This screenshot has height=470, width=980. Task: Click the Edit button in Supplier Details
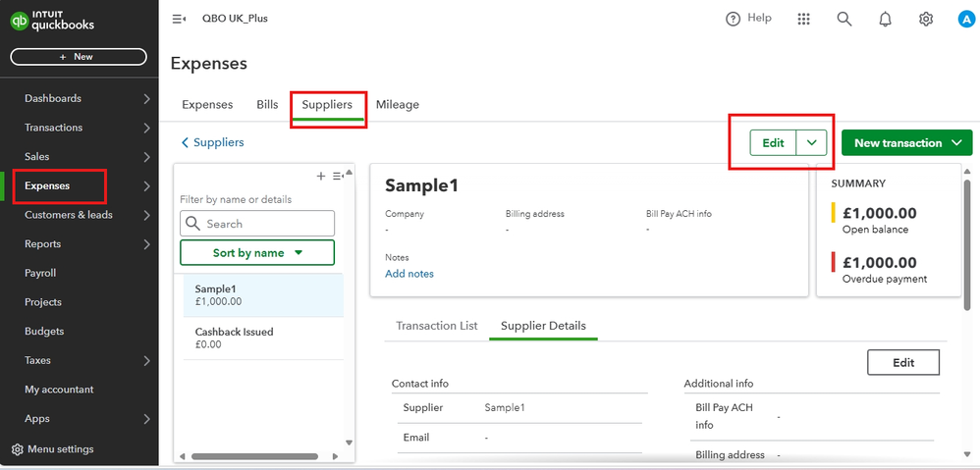click(x=903, y=363)
